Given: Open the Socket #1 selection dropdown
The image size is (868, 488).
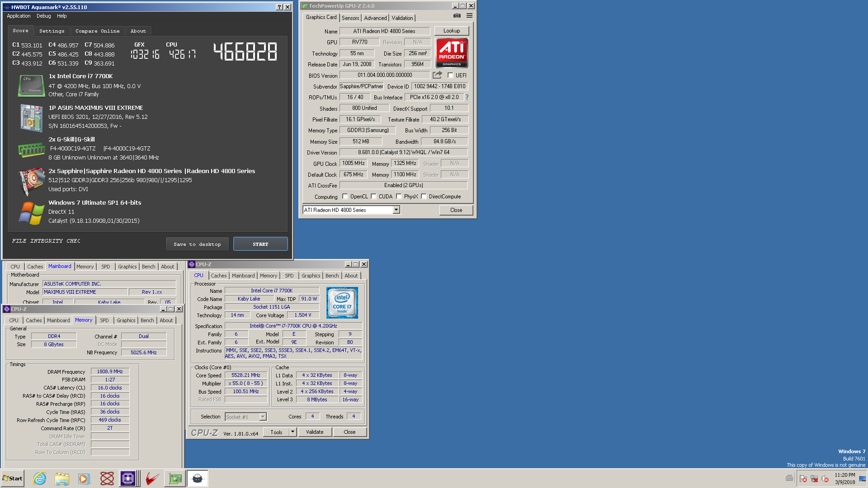Looking at the screenshot, I should [263, 417].
